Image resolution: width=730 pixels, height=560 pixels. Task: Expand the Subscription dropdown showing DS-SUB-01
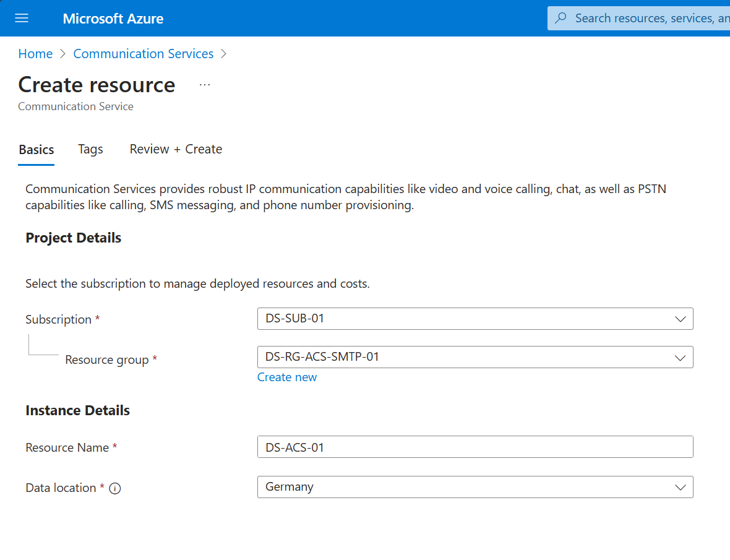[474, 319]
